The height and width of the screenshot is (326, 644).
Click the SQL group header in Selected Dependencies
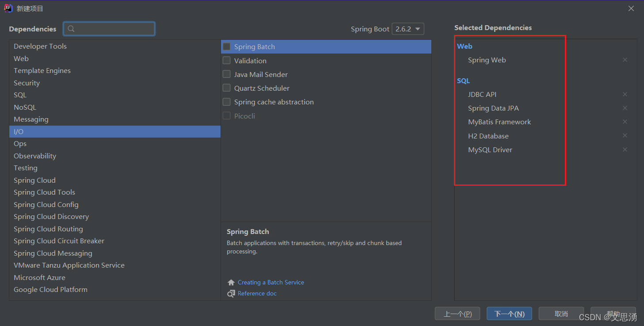463,81
